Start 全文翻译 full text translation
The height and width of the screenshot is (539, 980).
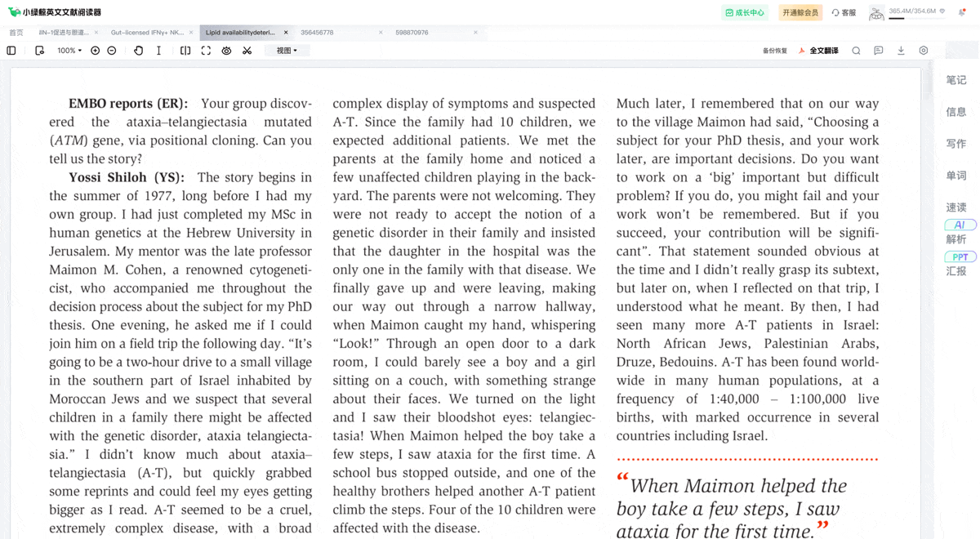click(x=818, y=51)
